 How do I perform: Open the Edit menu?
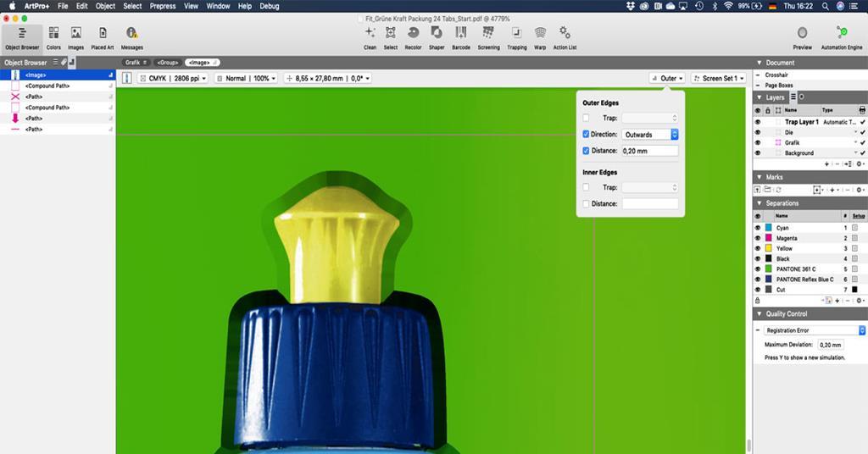(x=82, y=6)
